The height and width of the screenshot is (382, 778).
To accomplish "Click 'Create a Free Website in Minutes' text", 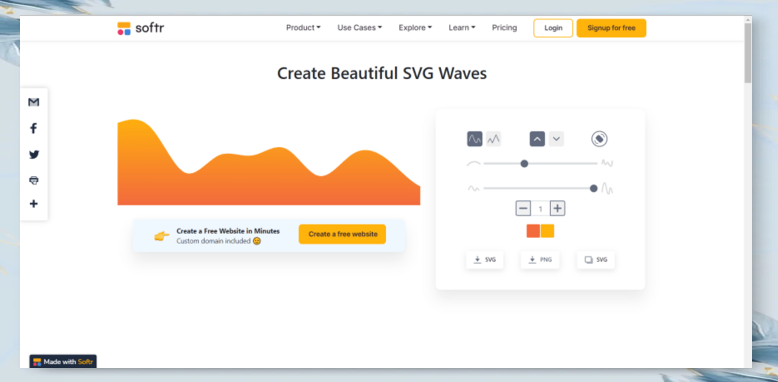I will click(228, 231).
